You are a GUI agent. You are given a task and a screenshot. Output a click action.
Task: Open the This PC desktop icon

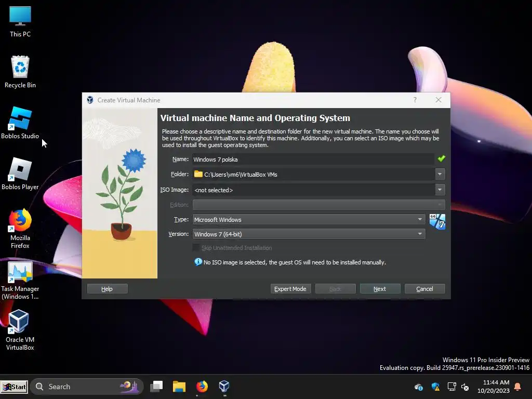pos(20,21)
